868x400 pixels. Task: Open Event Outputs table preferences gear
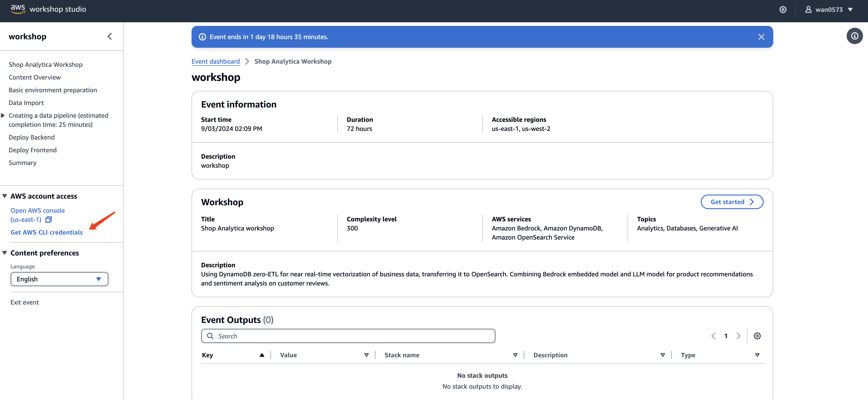(x=757, y=336)
